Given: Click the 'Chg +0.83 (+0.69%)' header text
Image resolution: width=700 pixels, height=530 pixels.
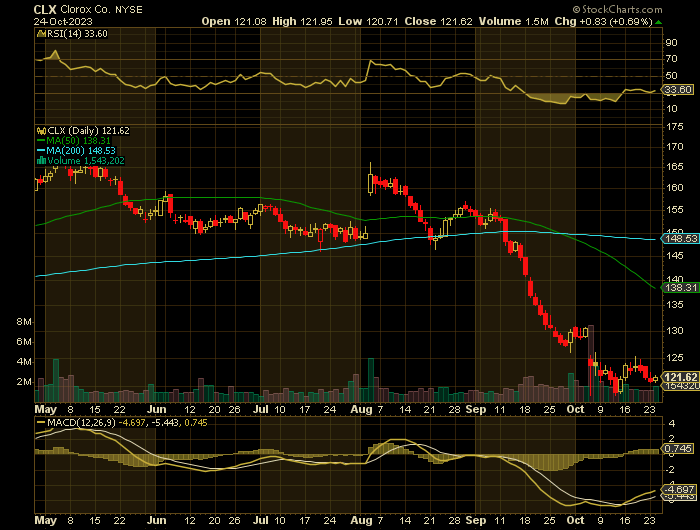Looking at the screenshot, I should pos(604,21).
